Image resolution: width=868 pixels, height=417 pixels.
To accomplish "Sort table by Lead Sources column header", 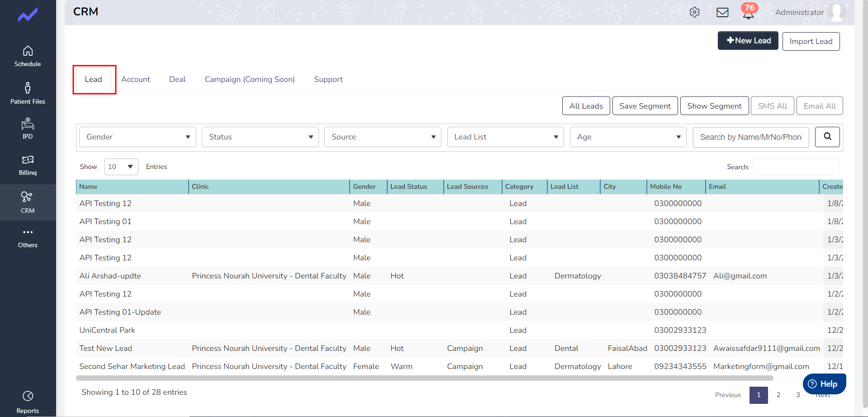I will point(473,187).
